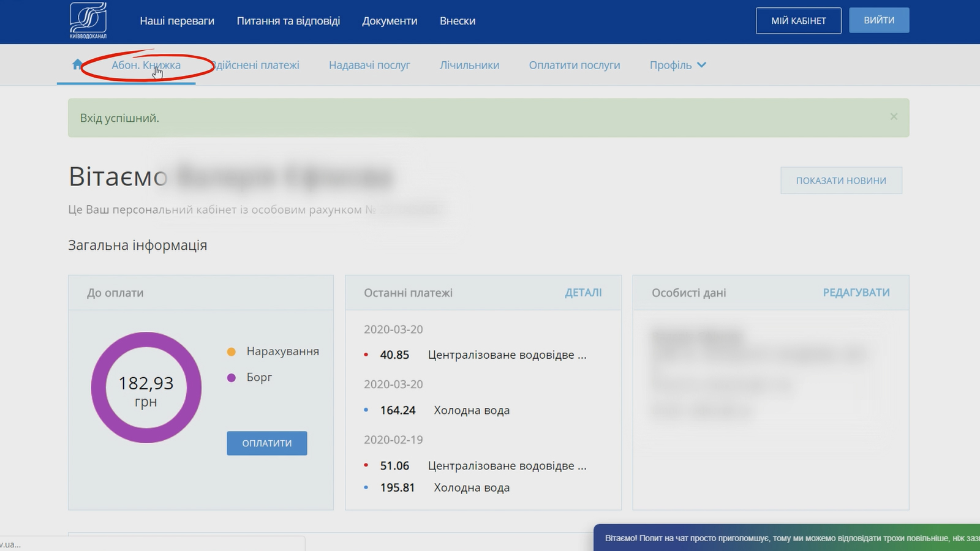Open Документи in the top menu
980x551 pixels.
click(390, 21)
